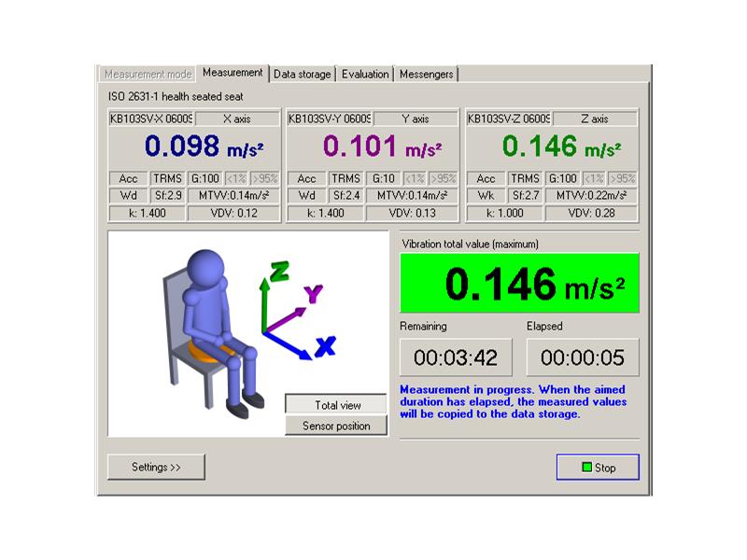Screen dimensions: 747x560
Task: Click the Remaining time 00:03:42 field
Action: point(456,357)
